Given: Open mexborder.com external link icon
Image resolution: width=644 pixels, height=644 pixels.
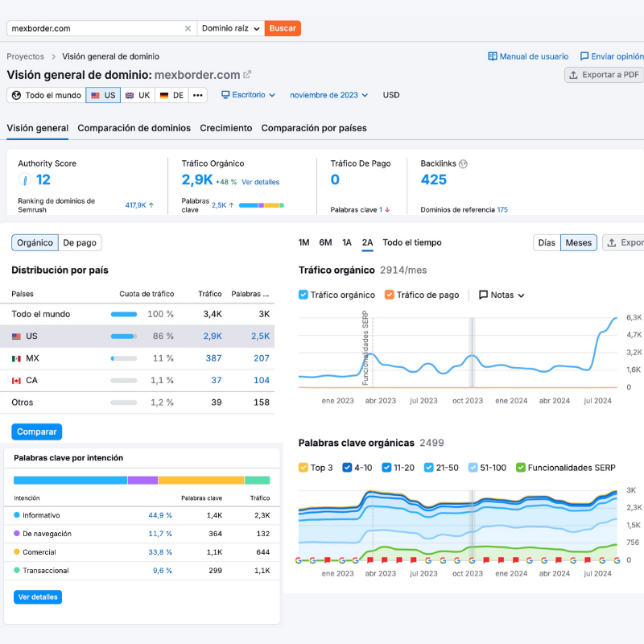Looking at the screenshot, I should point(247,75).
